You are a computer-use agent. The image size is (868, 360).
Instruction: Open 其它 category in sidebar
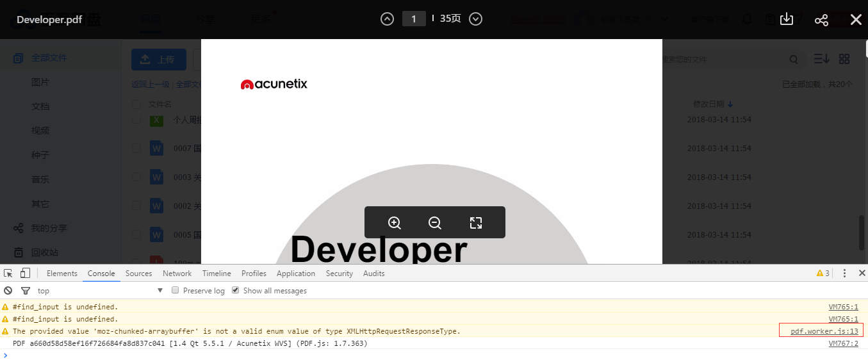point(40,204)
